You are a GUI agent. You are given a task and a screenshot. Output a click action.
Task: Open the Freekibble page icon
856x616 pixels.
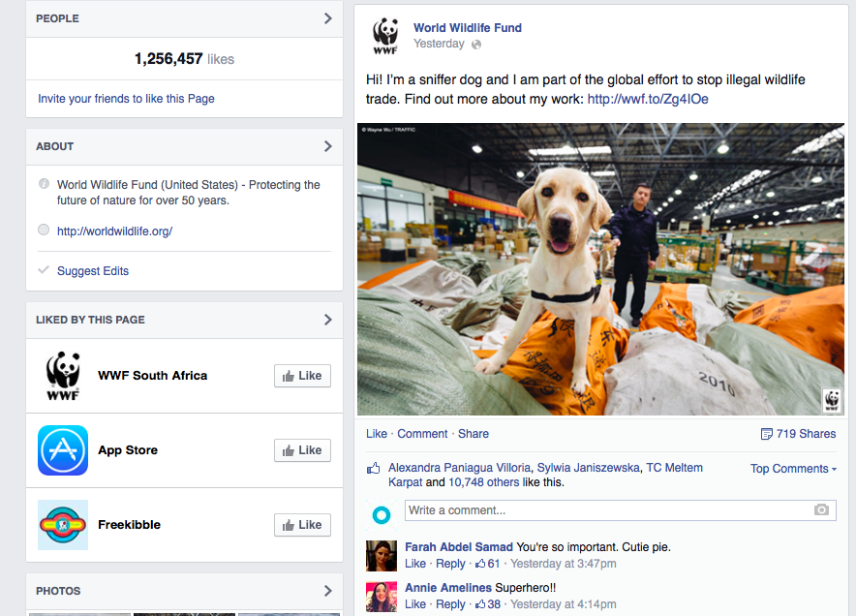pos(63,525)
